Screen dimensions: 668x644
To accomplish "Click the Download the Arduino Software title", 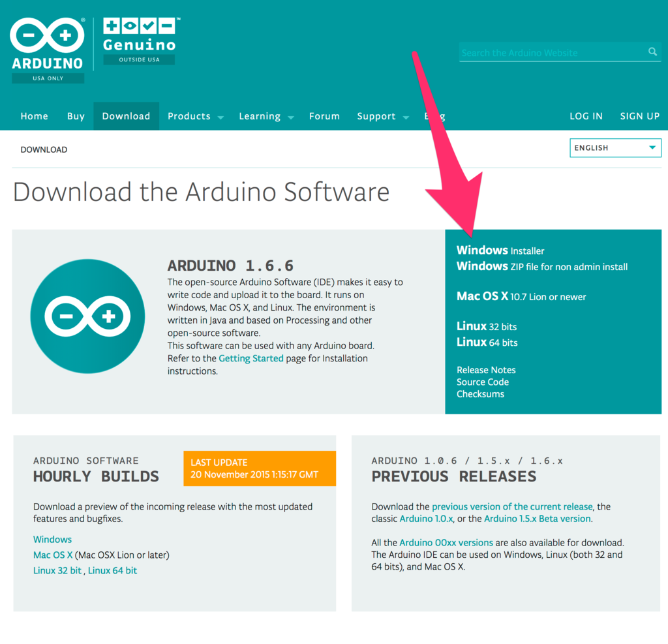I will coord(202,192).
